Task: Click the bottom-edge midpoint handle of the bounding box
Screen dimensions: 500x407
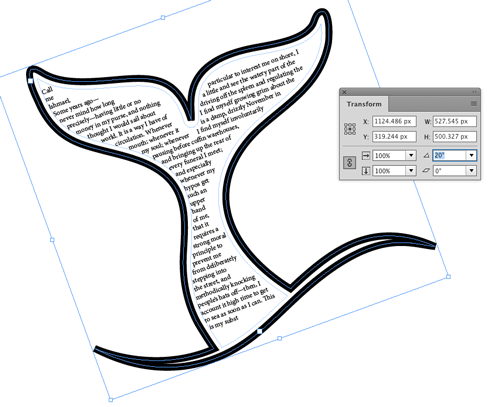Action: pos(280,338)
